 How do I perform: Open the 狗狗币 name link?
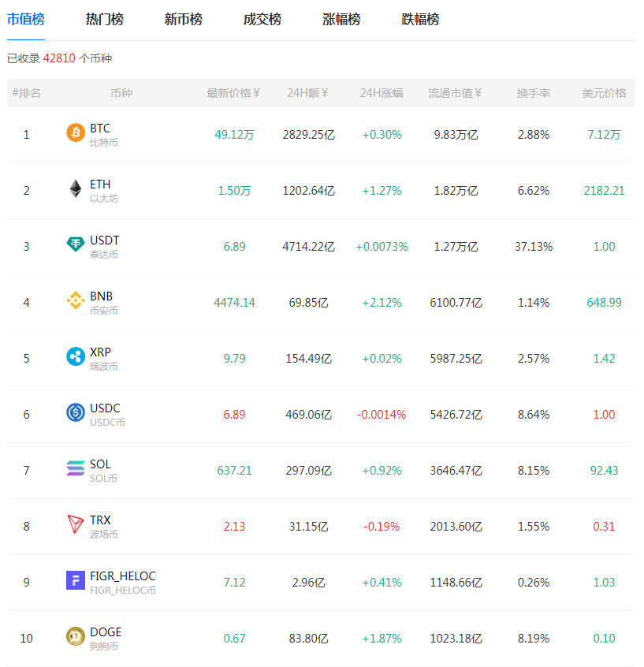[103, 647]
